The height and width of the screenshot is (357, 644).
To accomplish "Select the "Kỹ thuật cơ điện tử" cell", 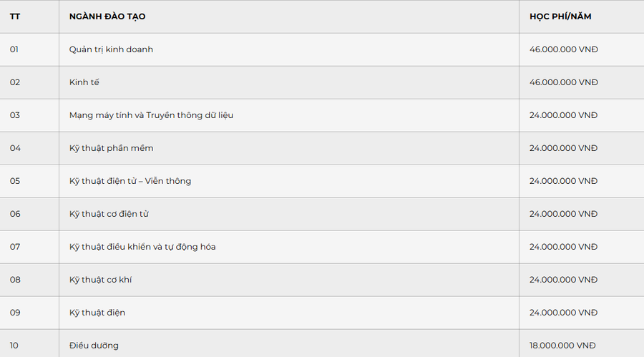I will tap(109, 214).
